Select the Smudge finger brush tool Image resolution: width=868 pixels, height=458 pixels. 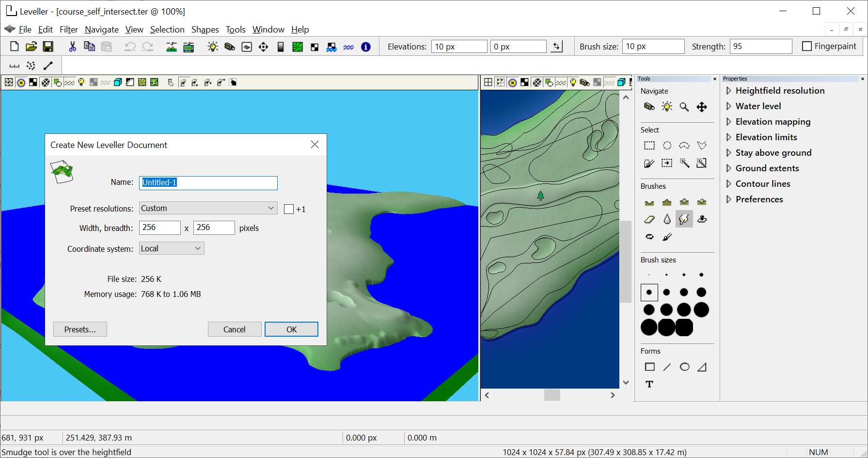[x=684, y=219]
